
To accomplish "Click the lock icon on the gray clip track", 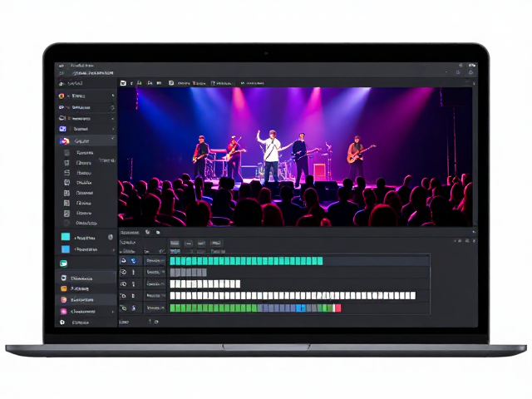I will coord(133,272).
